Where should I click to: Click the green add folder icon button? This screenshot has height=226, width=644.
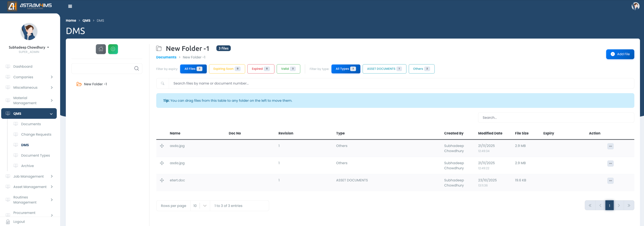113,49
